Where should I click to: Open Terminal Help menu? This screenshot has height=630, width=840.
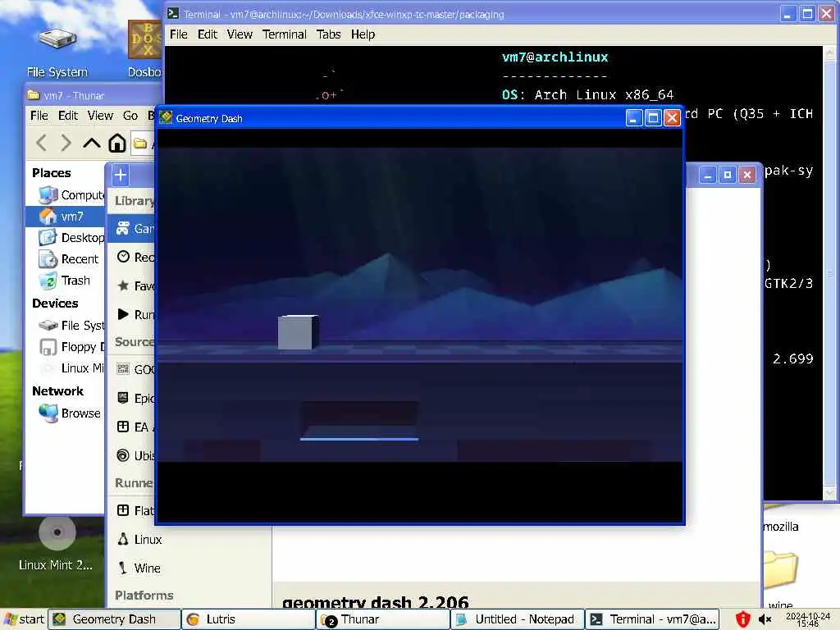pyautogui.click(x=363, y=34)
